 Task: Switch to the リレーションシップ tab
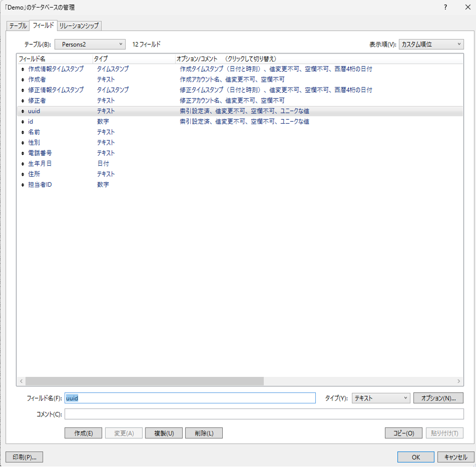[79, 25]
